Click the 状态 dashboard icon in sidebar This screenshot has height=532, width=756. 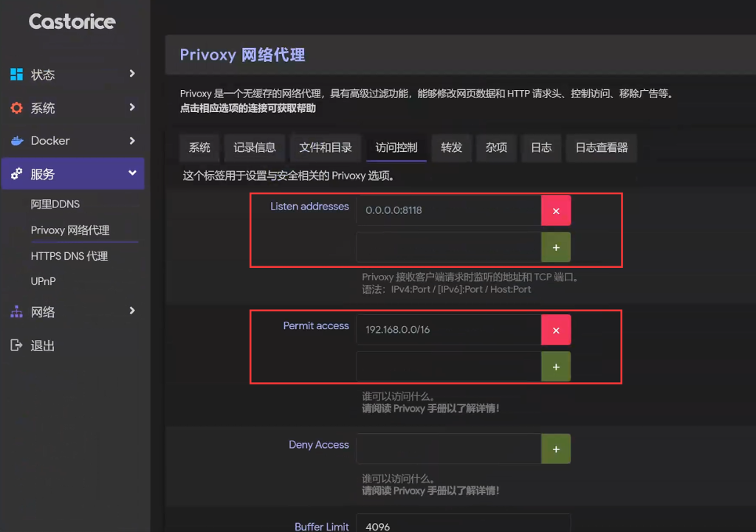point(16,75)
